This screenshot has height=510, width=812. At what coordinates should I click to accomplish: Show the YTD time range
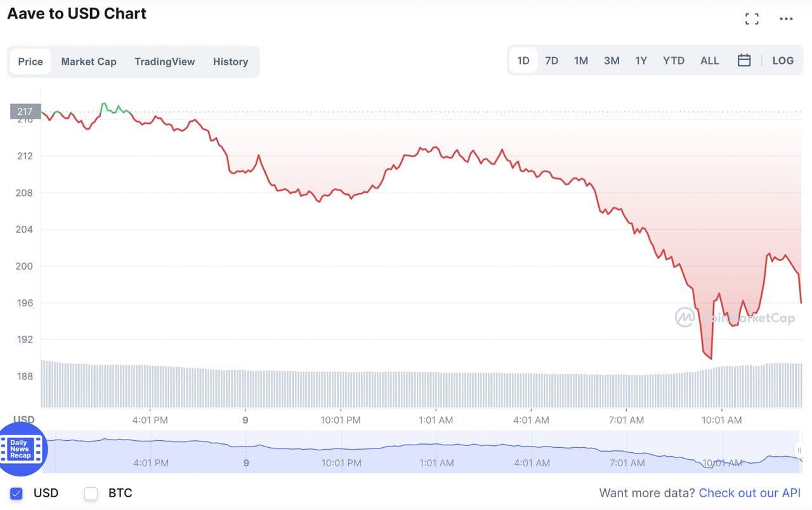tap(674, 61)
